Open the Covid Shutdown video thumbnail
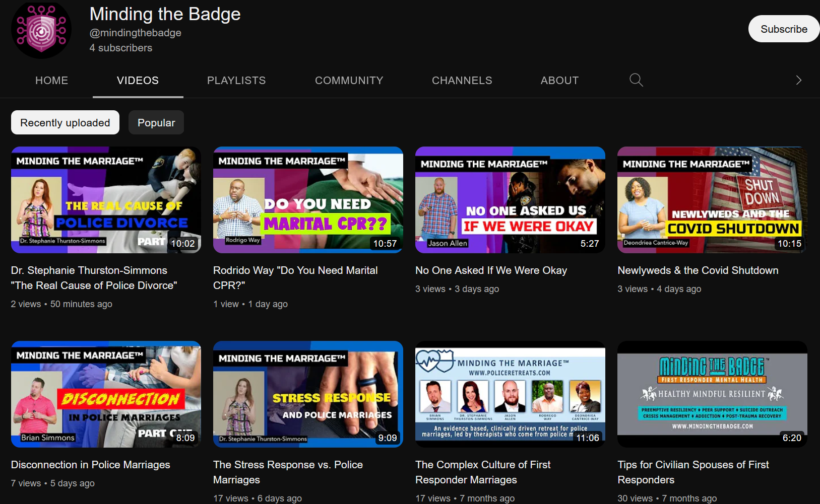 [712, 200]
